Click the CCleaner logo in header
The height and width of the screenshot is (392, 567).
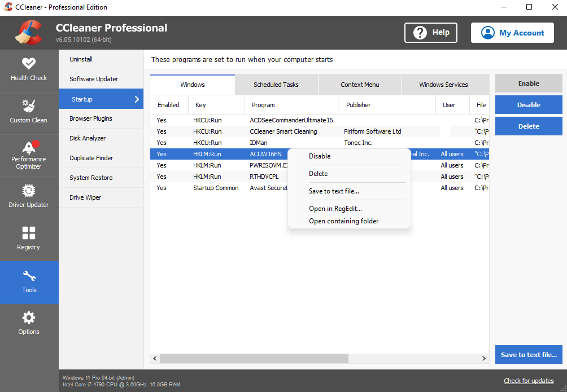28,33
